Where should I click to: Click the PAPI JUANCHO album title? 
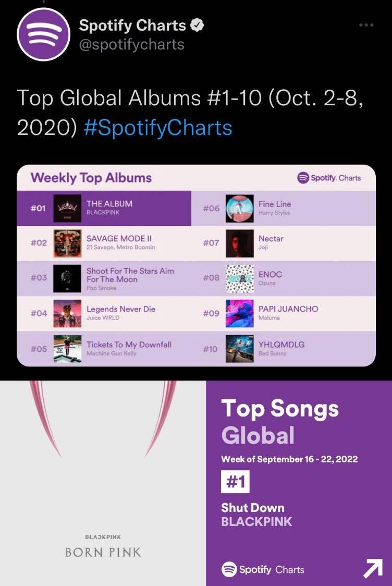pos(288,309)
